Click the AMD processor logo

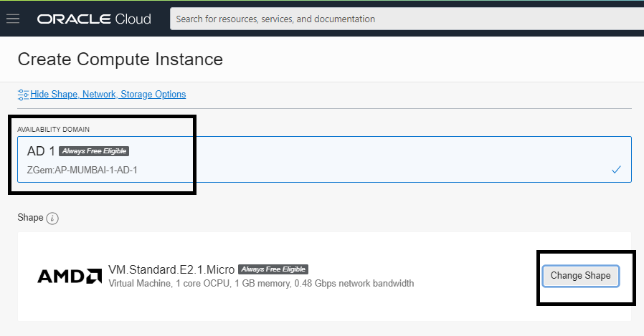[70, 277]
